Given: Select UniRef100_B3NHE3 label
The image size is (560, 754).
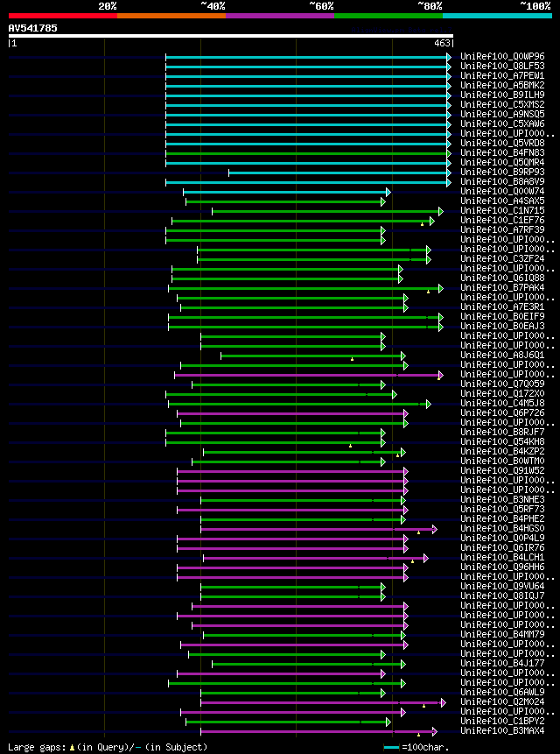Looking at the screenshot, I should (502, 499).
